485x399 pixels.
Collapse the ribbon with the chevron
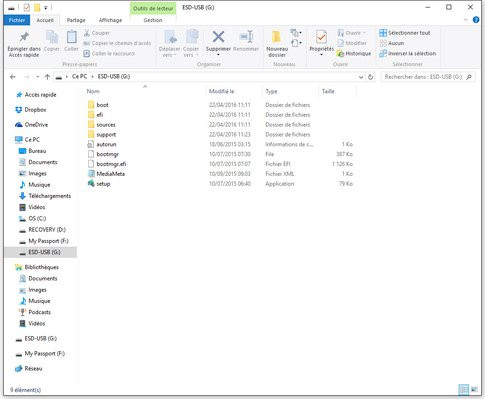coord(466,20)
